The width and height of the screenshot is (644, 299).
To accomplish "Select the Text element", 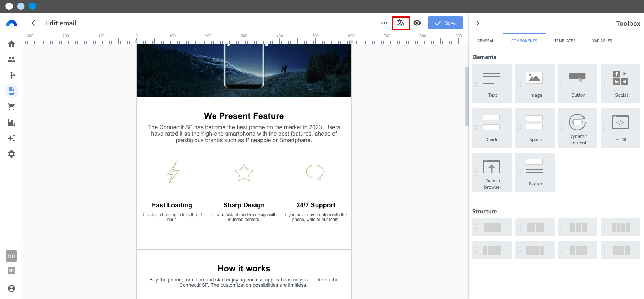I will 492,84.
